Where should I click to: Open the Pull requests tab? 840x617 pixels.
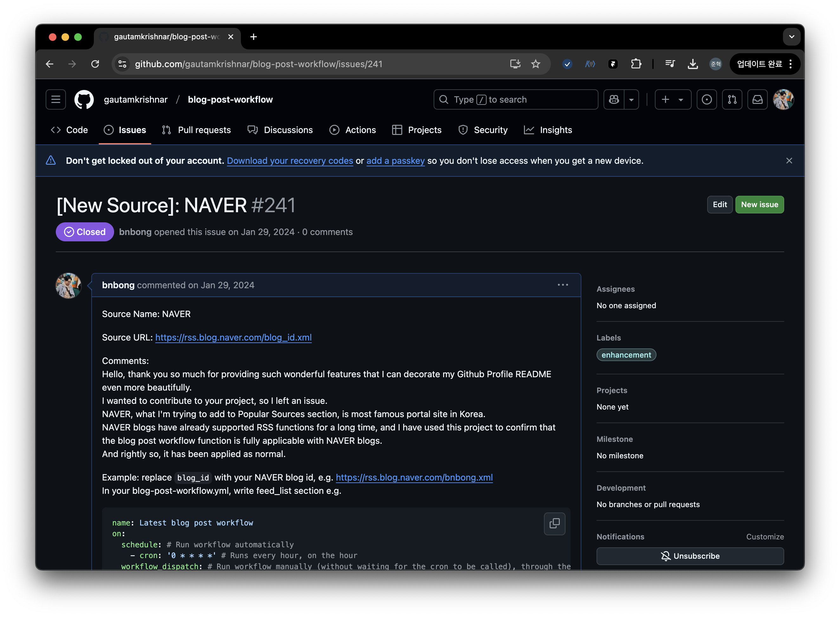click(x=197, y=130)
